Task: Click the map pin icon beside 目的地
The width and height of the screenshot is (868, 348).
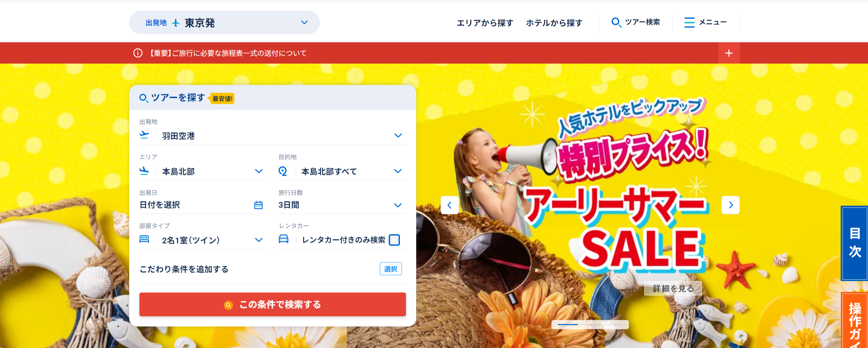Action: click(283, 171)
